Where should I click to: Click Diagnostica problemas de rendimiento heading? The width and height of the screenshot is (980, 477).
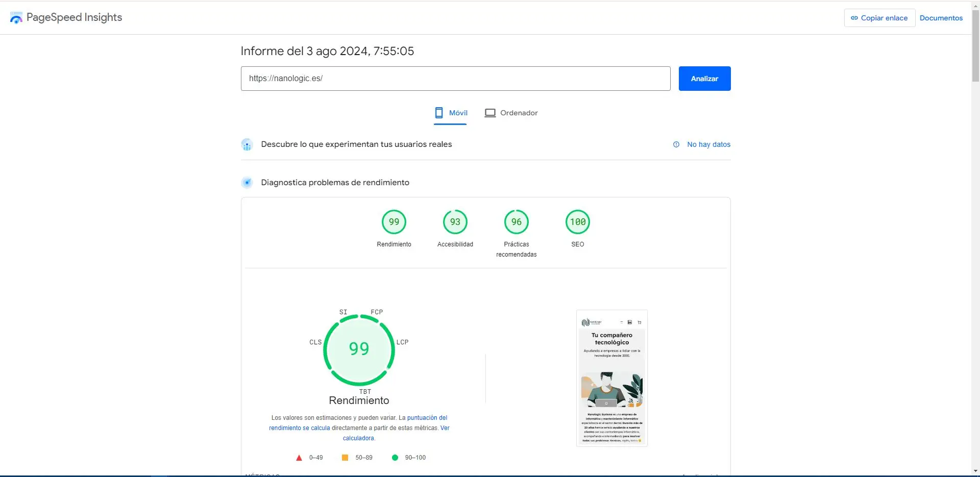point(335,183)
